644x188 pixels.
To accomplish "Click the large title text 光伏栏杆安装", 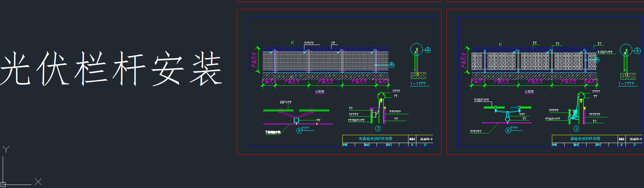I will pos(111,69).
